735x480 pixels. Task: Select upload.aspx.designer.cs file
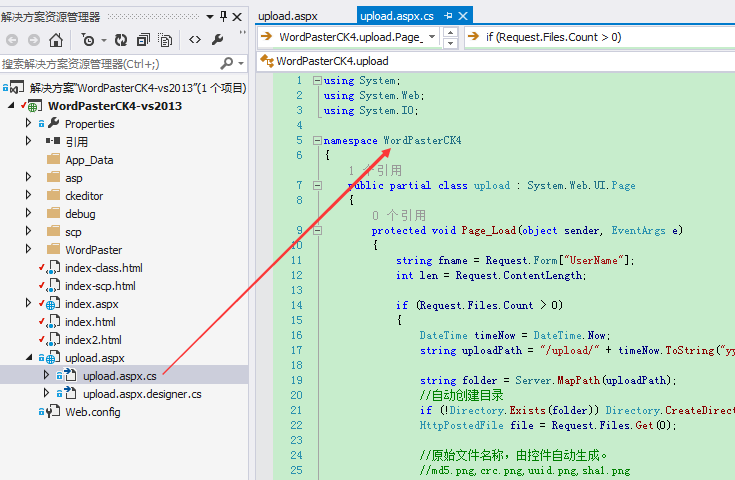tap(142, 394)
